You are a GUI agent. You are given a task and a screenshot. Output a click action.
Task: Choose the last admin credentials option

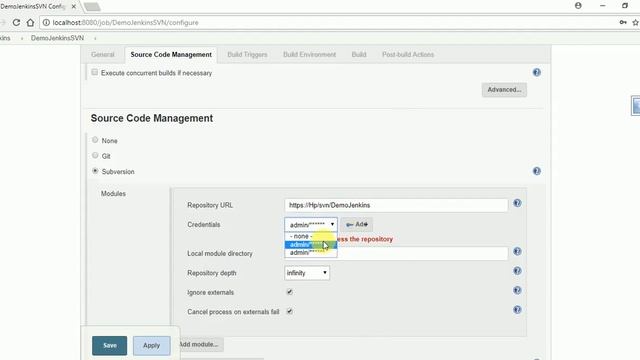click(x=311, y=253)
